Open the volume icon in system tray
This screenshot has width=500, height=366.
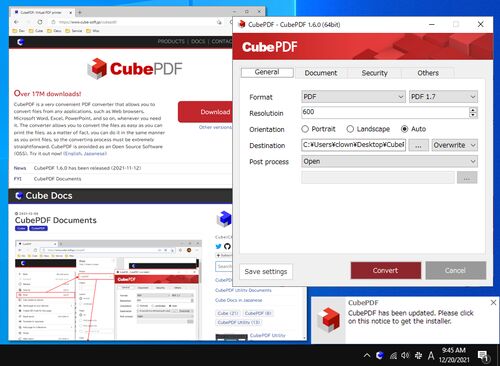pyautogui.click(x=405, y=355)
